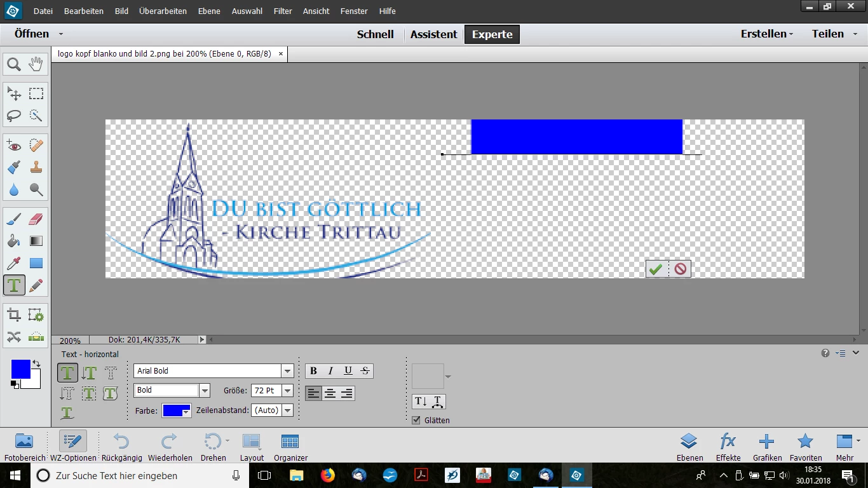Select the Sponge/Dodge tool
Screen dimensions: 868x488
coord(36,189)
